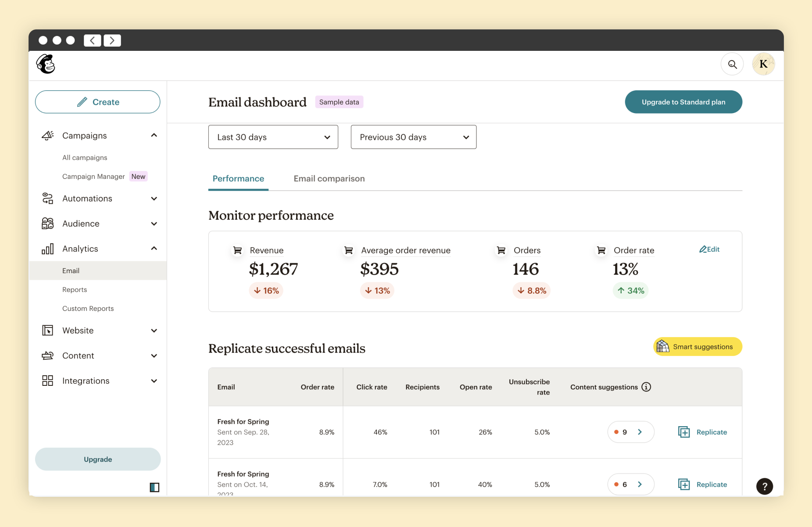Open Reports under Analytics
Screen dimensions: 812x527
pos(75,290)
